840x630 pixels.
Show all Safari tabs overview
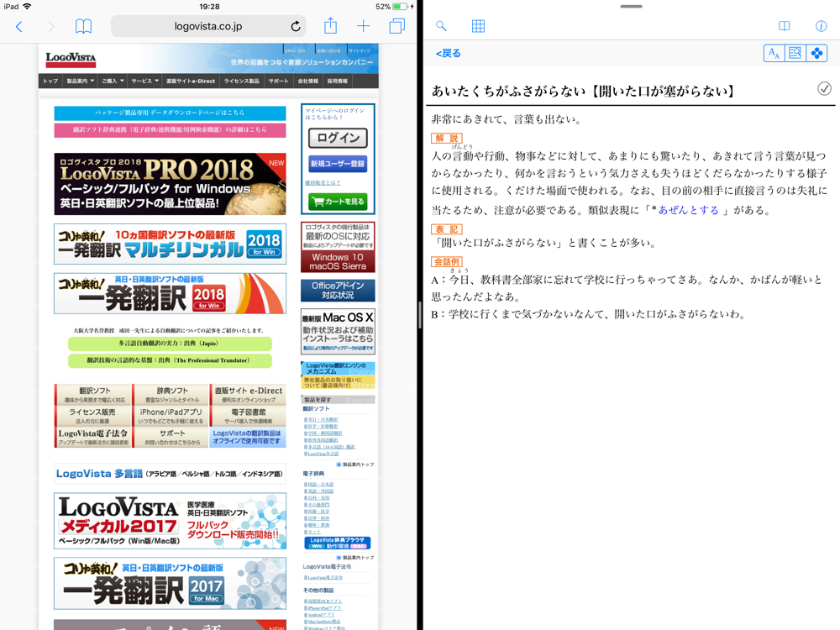[397, 26]
